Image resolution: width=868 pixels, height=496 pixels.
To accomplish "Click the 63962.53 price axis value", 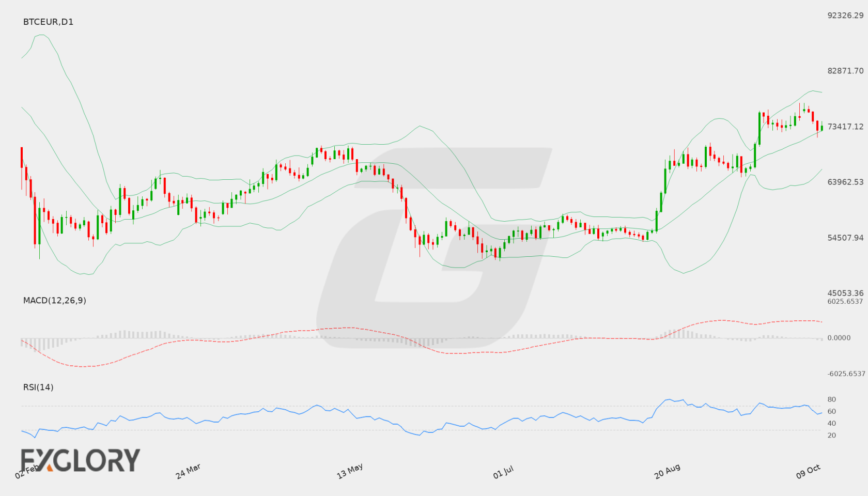I will click(845, 182).
